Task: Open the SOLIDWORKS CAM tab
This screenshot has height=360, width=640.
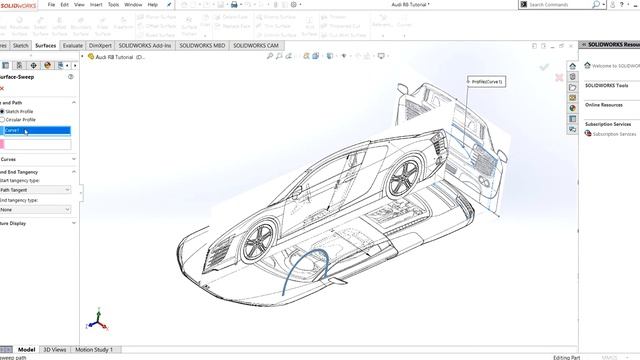Action: click(256, 46)
